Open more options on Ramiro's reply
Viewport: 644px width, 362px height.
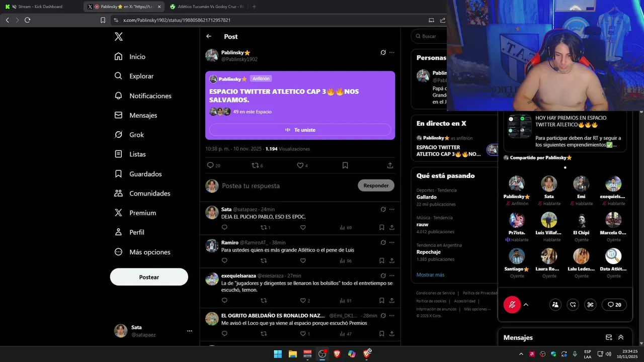392,242
